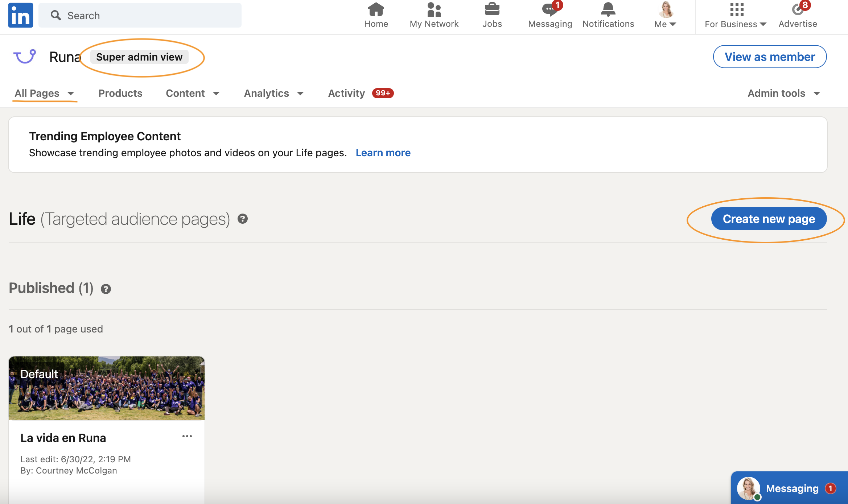The height and width of the screenshot is (504, 848).
Task: Open La vida en Runa page thumbnail
Action: [x=107, y=388]
